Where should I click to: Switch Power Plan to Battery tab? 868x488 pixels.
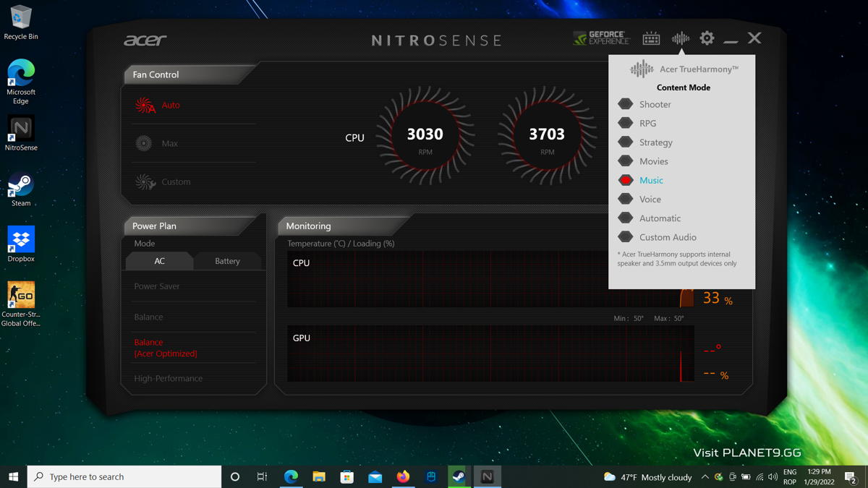pos(227,261)
